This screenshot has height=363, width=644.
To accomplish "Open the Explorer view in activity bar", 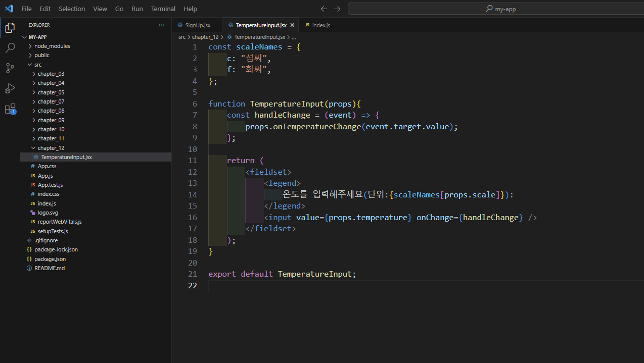I will (10, 28).
